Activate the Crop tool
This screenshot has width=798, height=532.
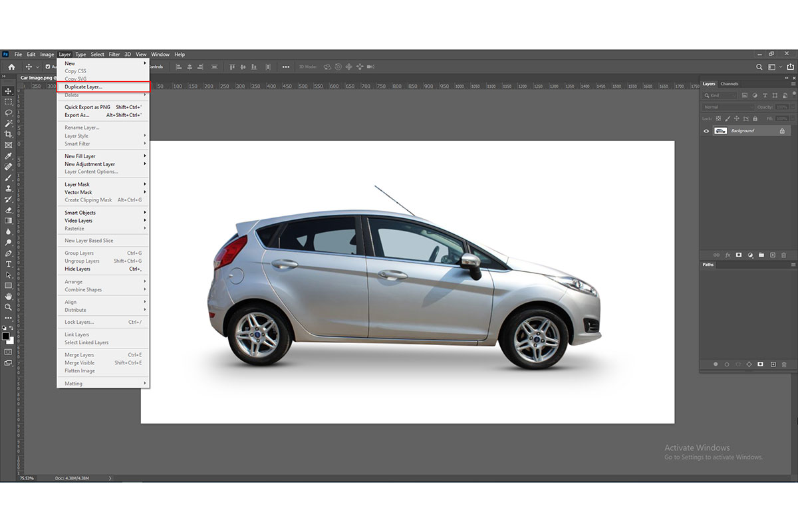pos(8,134)
